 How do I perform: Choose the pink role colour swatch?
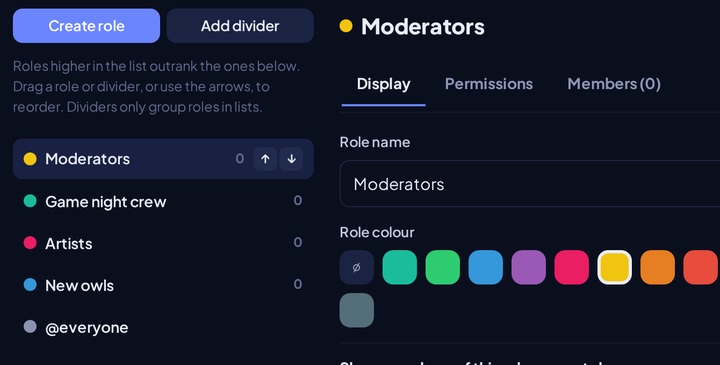pos(572,267)
